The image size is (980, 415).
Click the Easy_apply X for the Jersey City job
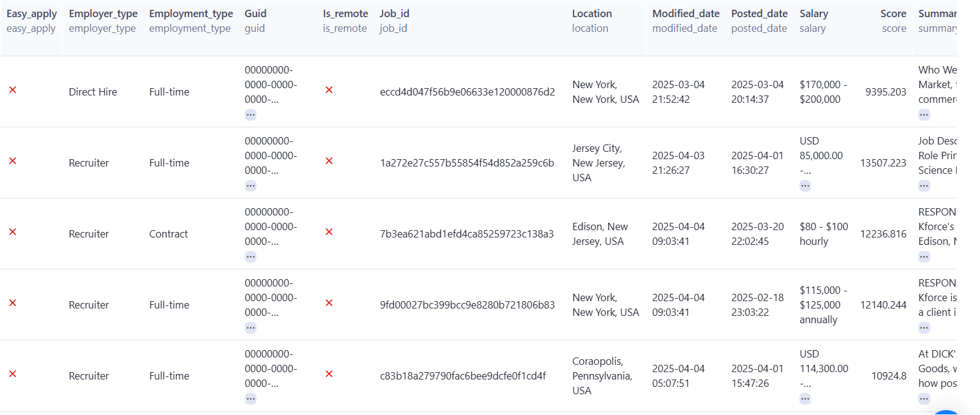point(12,161)
